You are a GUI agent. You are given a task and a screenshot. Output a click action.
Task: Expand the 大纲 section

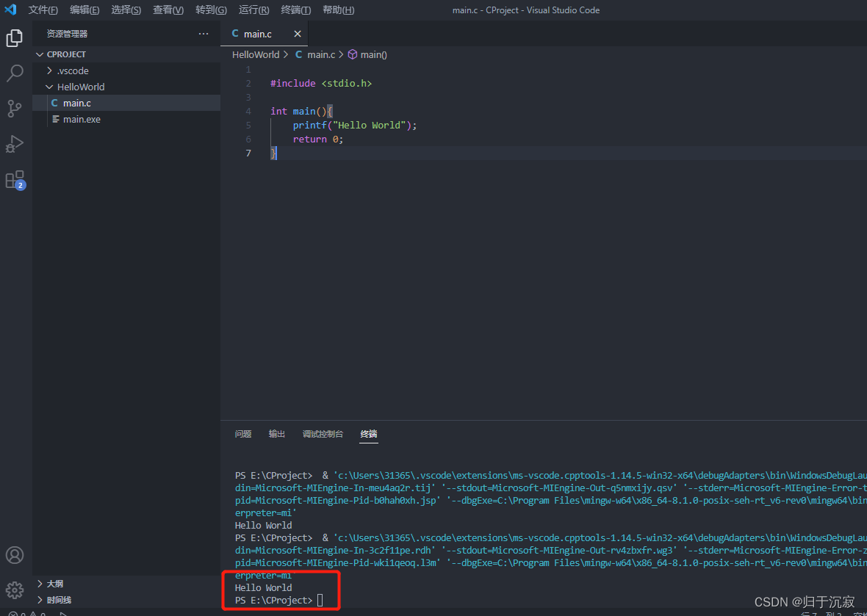(x=126, y=584)
